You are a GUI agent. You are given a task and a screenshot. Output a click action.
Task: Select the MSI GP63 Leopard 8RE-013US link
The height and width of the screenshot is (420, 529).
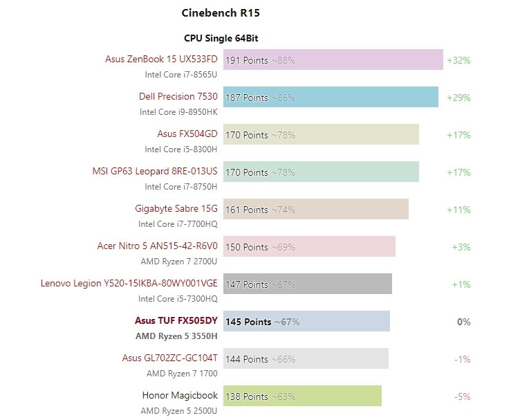click(155, 171)
